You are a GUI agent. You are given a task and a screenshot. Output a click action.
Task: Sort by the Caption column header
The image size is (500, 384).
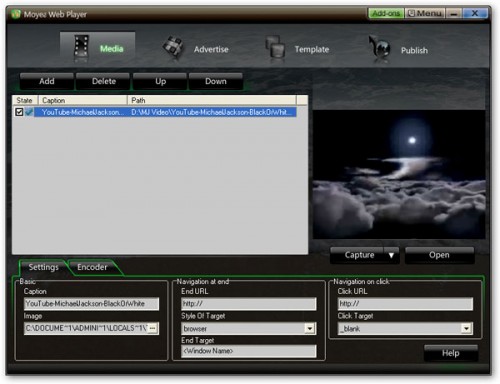click(83, 100)
